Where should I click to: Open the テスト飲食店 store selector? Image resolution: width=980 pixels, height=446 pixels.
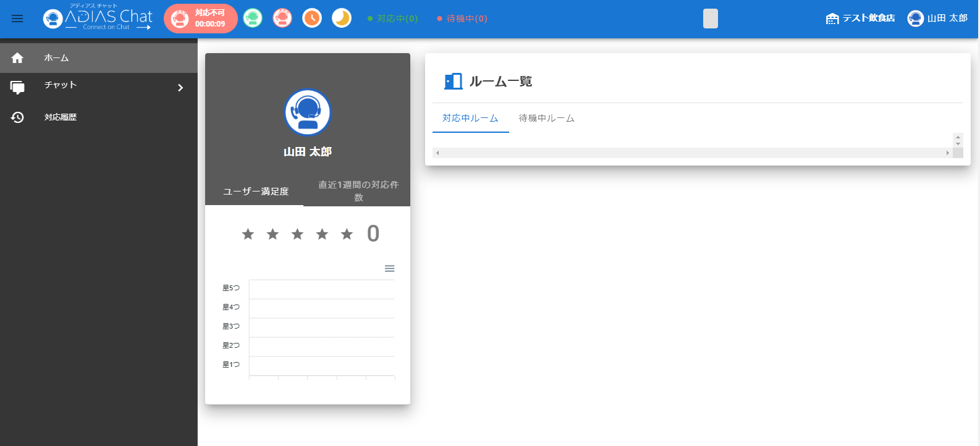(x=860, y=19)
